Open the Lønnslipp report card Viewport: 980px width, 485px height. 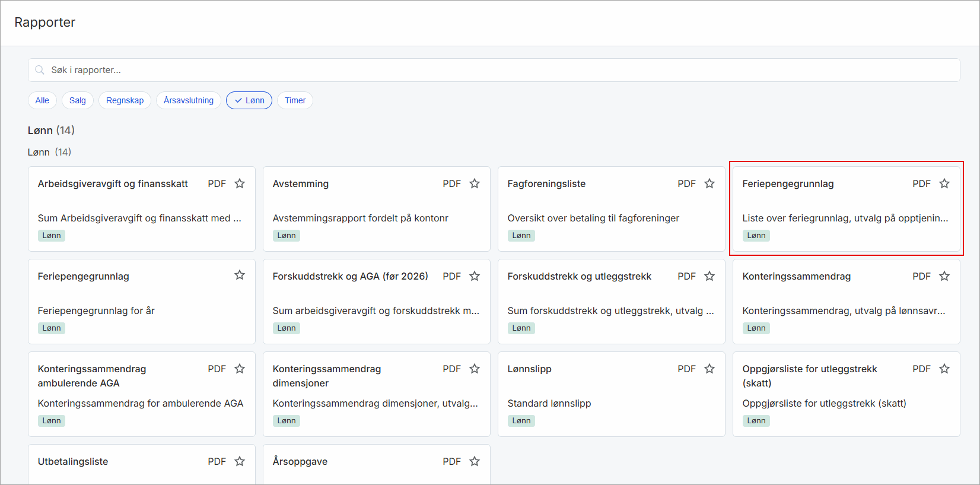[x=612, y=394]
